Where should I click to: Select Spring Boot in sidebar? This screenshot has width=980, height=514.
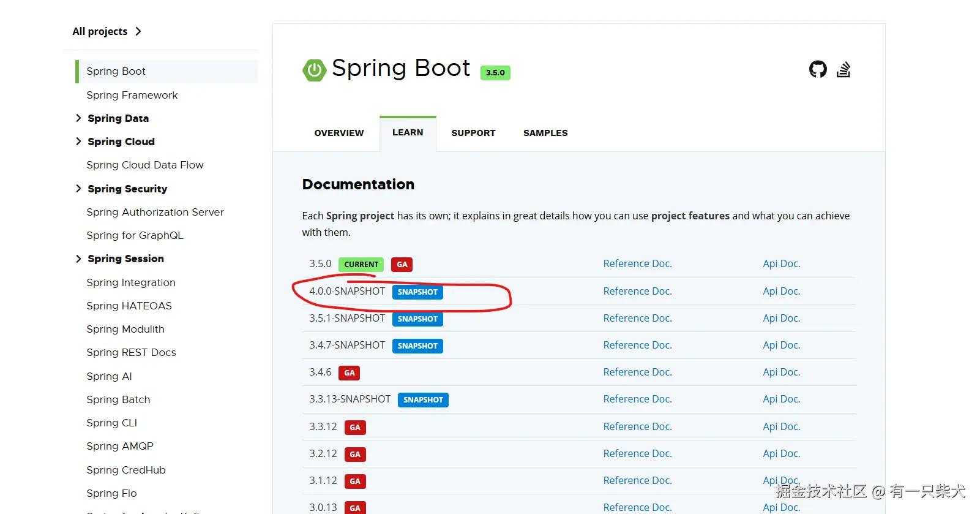166,71
